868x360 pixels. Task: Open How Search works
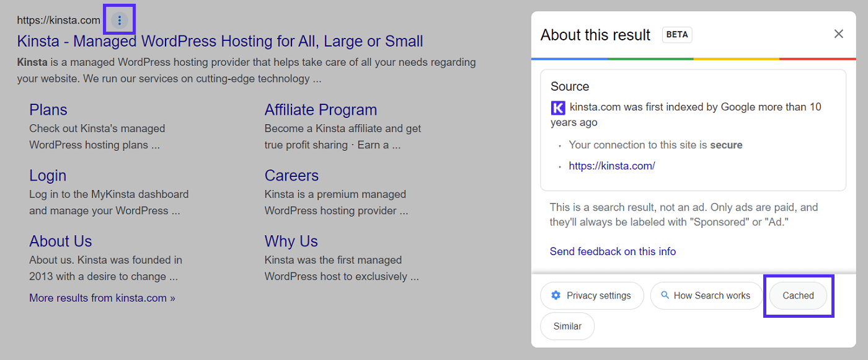tap(706, 295)
